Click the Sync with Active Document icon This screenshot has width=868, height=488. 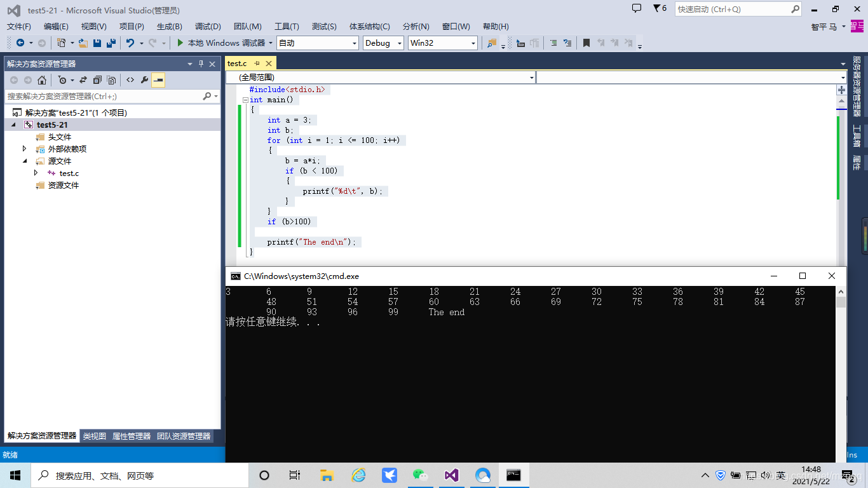click(83, 80)
